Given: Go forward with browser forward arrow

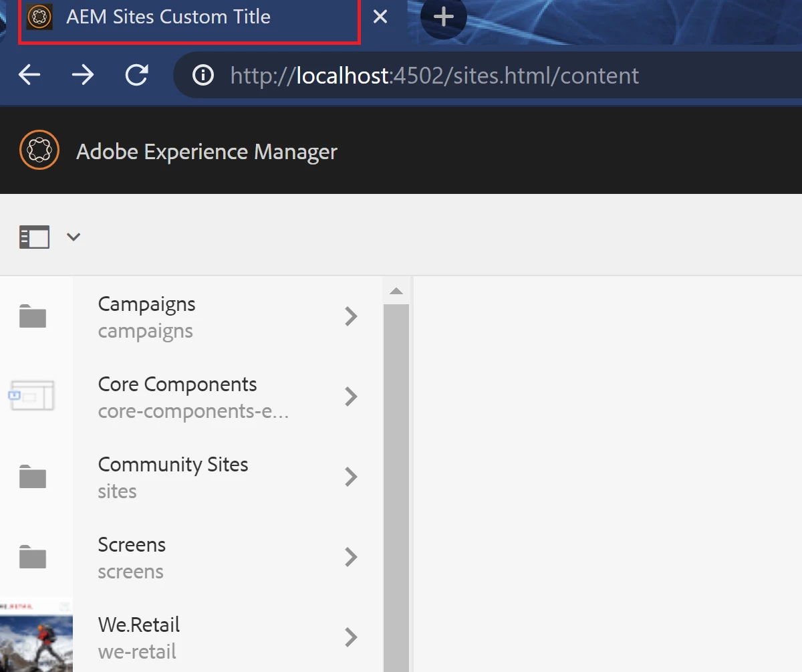Looking at the screenshot, I should [83, 76].
